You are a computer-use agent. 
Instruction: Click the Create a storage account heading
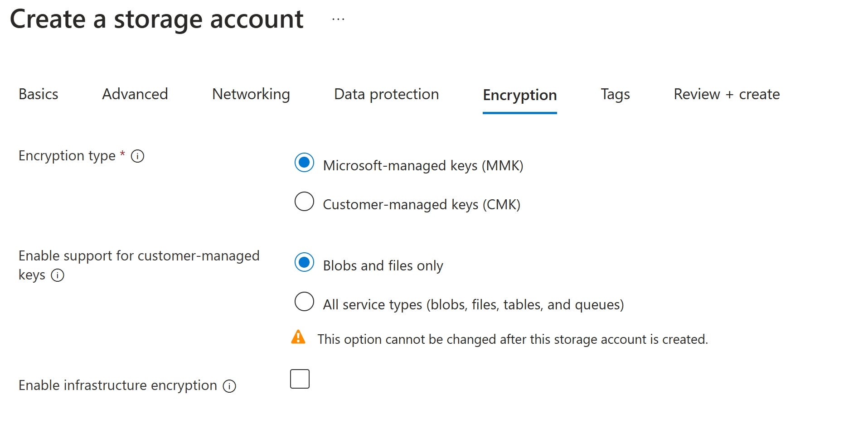coord(157,19)
